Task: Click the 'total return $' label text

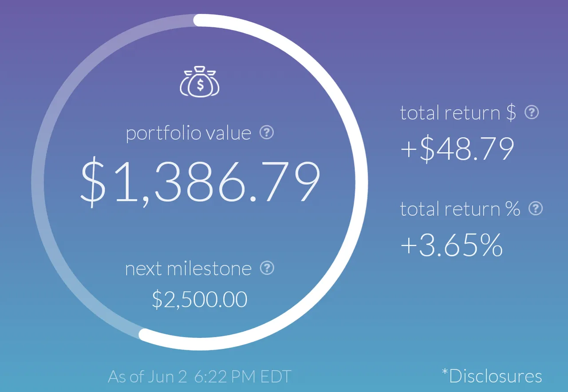Action: click(458, 113)
